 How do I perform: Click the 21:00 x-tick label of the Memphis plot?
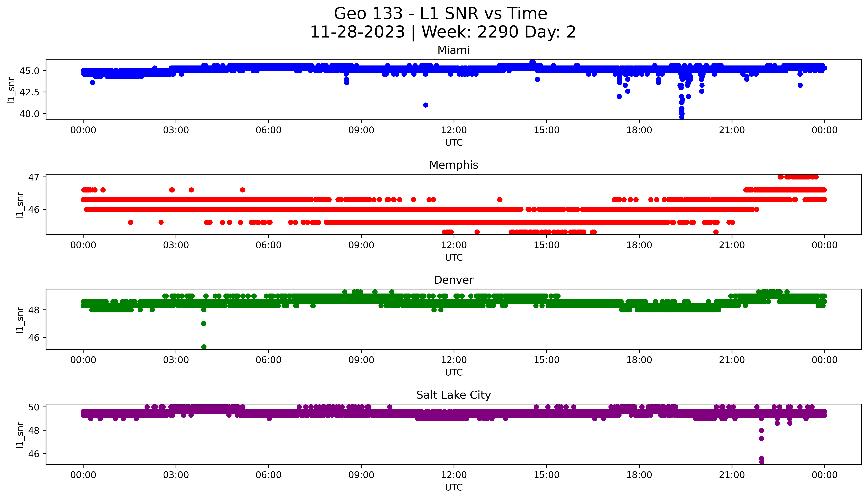point(732,245)
